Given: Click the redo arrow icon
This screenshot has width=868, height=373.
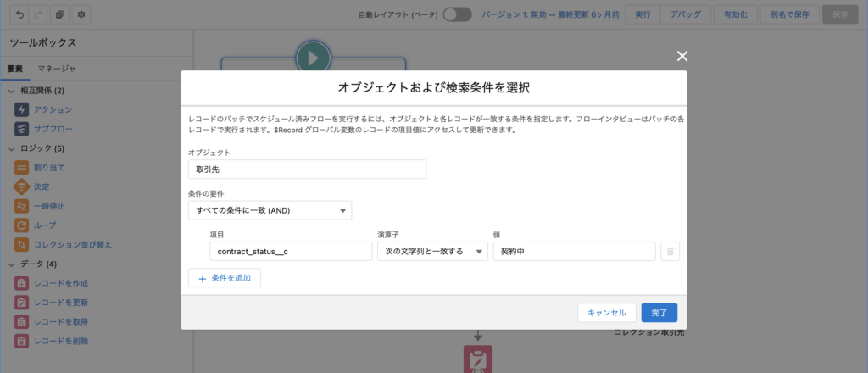Looking at the screenshot, I should 36,15.
